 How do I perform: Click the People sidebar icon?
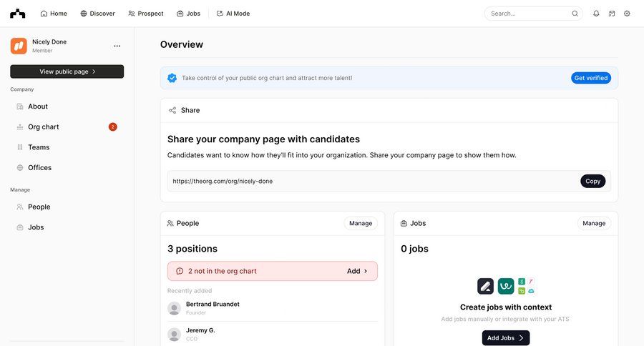[20, 207]
